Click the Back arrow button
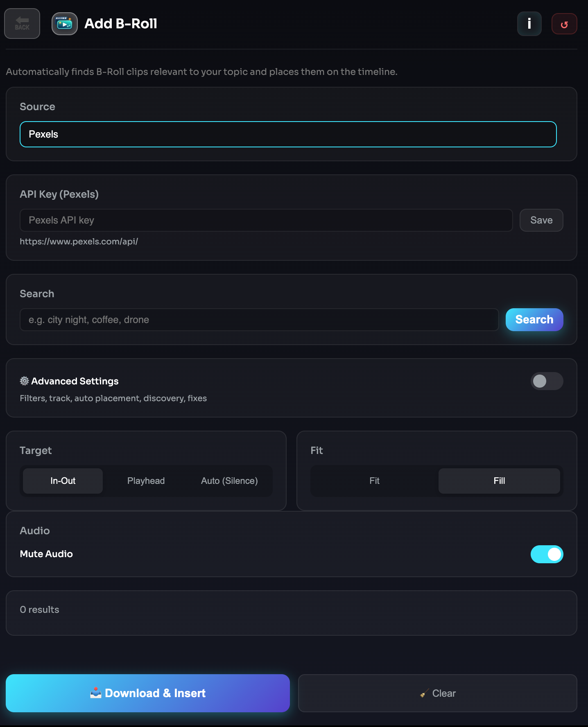 (x=22, y=24)
